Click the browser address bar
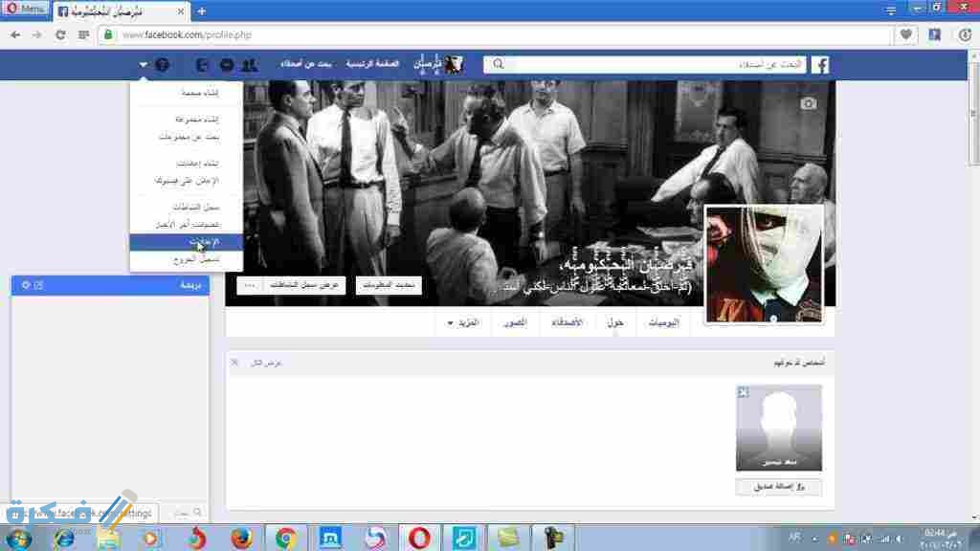Viewport: 980px width, 551px height. tap(495, 35)
